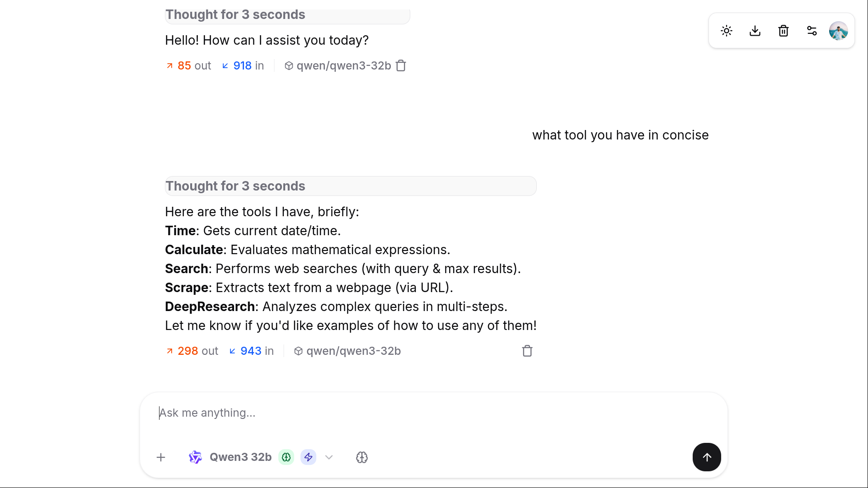Screen dimensions: 868x488
Task: Toggle light/dark theme with the sun icon
Action: [727, 31]
